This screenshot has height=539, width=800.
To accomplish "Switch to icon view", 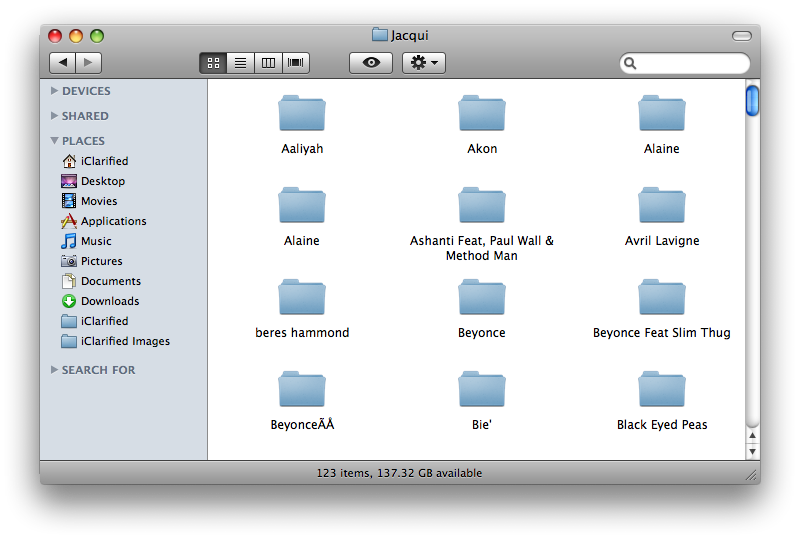I will tap(213, 63).
